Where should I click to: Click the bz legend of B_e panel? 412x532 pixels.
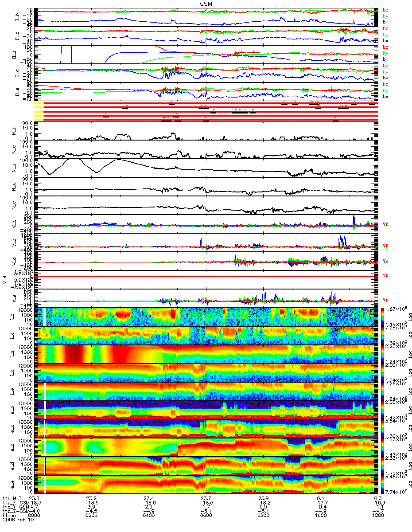coord(385,85)
